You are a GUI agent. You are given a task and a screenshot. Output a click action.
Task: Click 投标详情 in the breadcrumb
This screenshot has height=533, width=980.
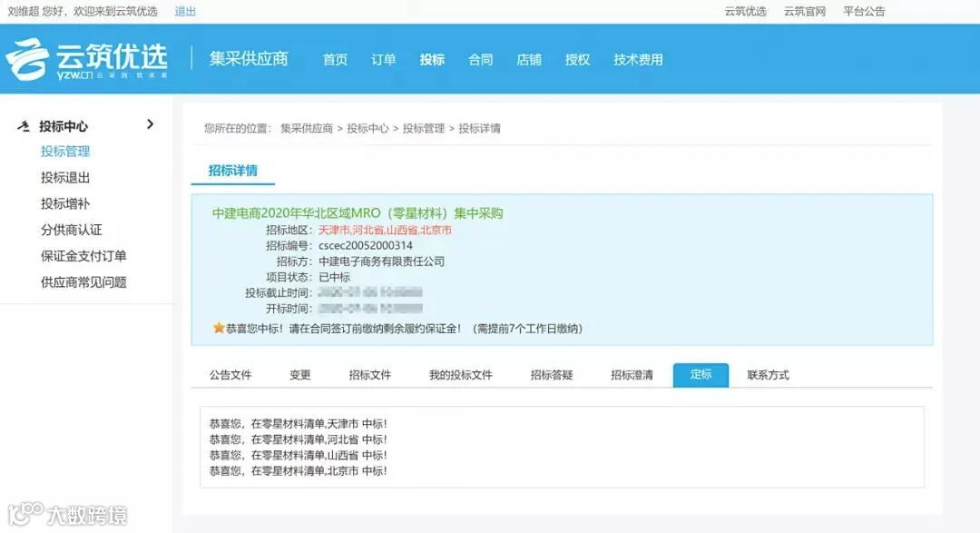(x=479, y=128)
